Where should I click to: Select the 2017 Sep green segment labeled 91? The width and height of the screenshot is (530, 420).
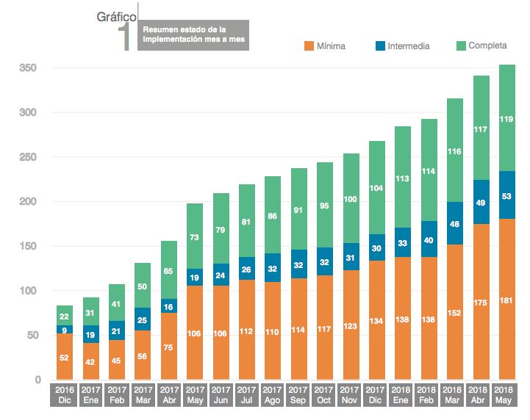298,209
